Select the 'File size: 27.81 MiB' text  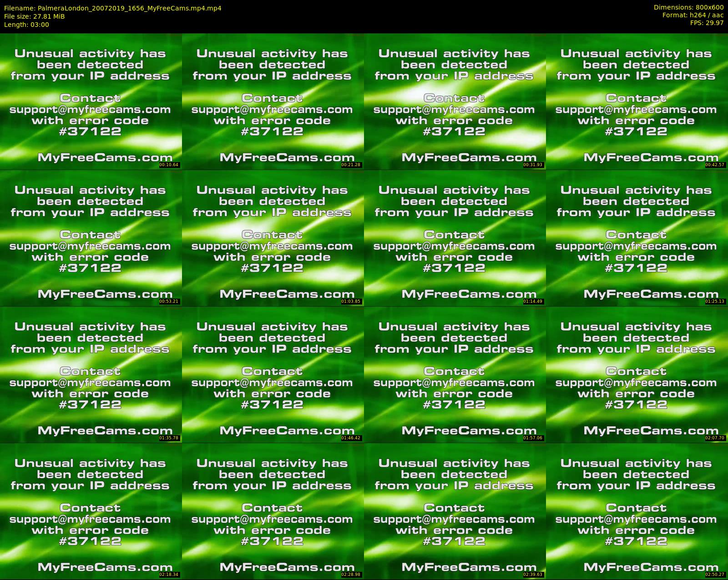[x=35, y=16]
